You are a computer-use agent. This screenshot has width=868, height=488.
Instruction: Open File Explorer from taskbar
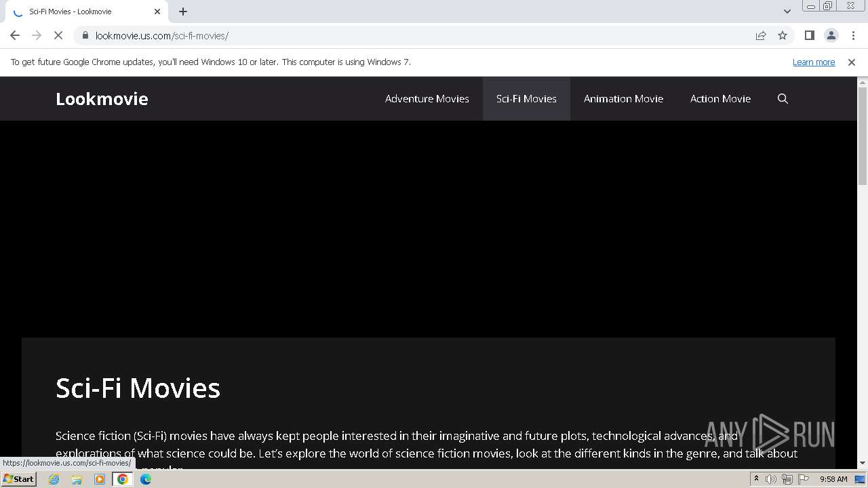point(77,479)
